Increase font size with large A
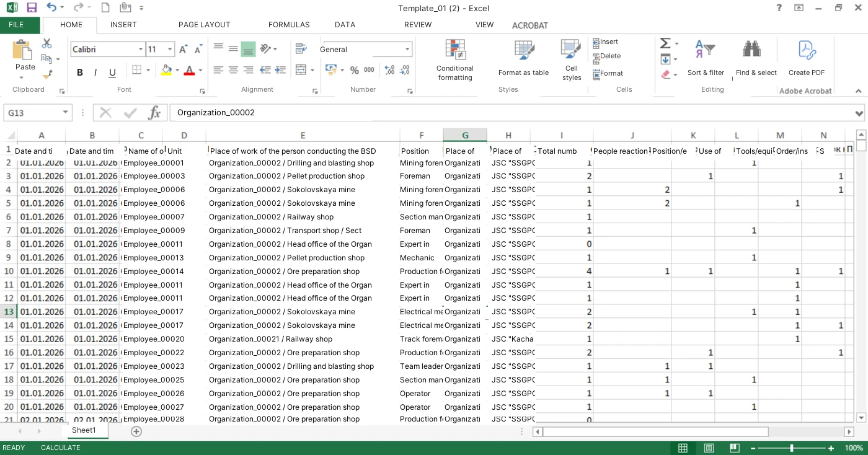The image size is (868, 455). coord(183,50)
